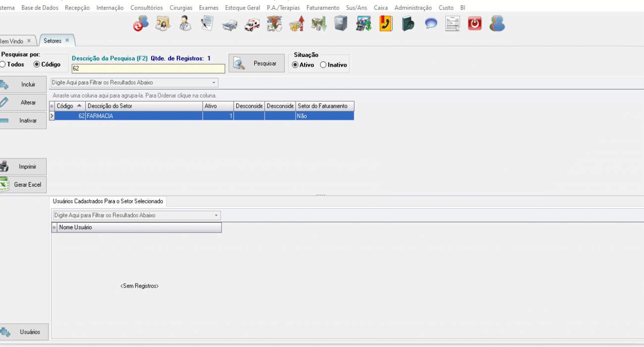Click the red power button icon
Image resolution: width=644 pixels, height=347 pixels.
[475, 24]
